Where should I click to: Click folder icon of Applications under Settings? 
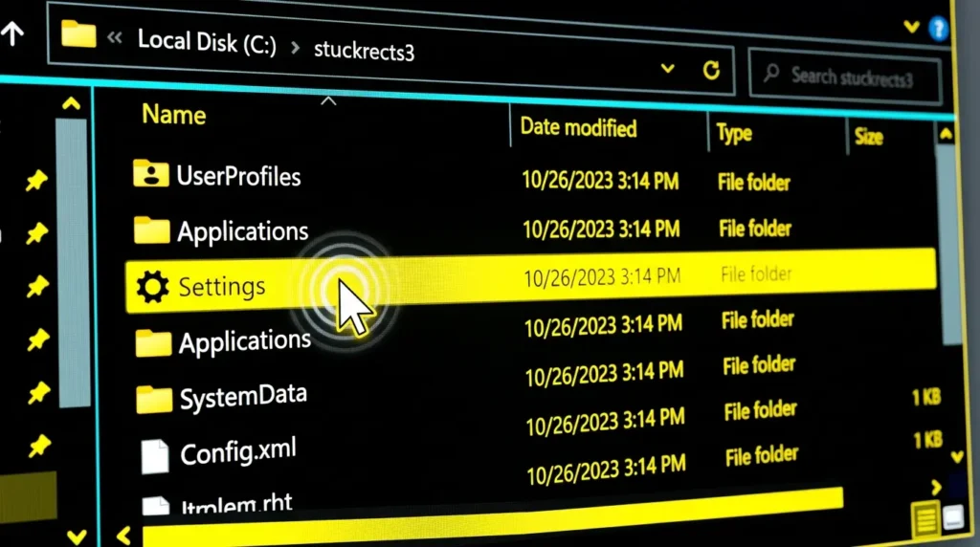tap(154, 342)
